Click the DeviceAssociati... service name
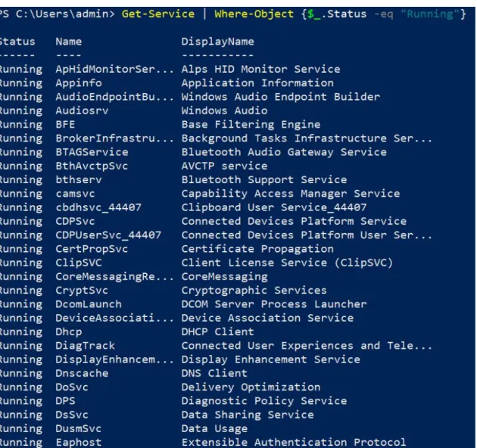Viewport: 477px width, 448px height. (x=114, y=318)
